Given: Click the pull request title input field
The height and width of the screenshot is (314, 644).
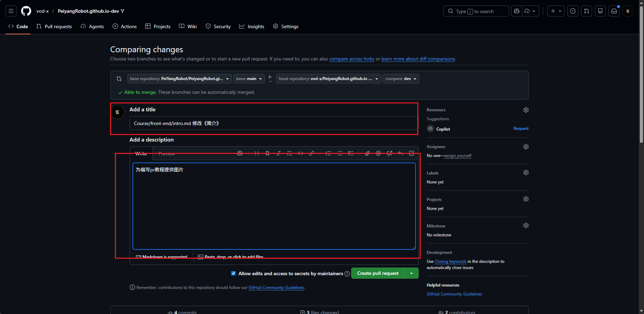Looking at the screenshot, I should [273, 123].
